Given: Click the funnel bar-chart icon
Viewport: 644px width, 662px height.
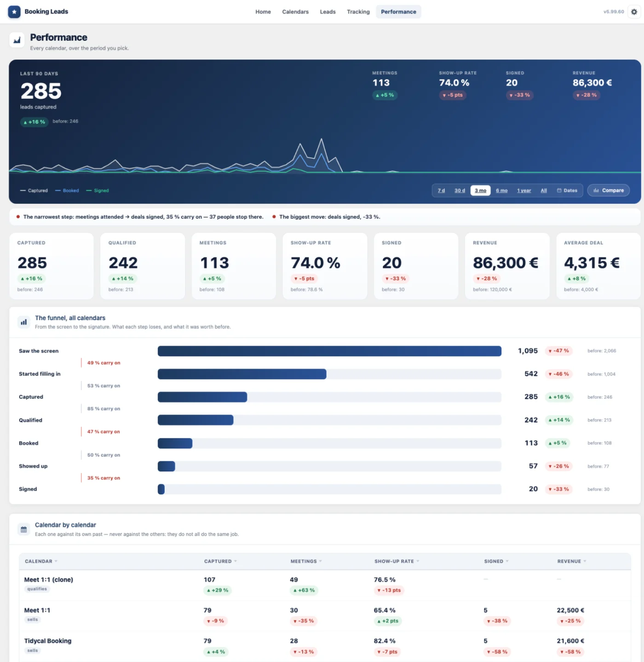Looking at the screenshot, I should tap(23, 322).
